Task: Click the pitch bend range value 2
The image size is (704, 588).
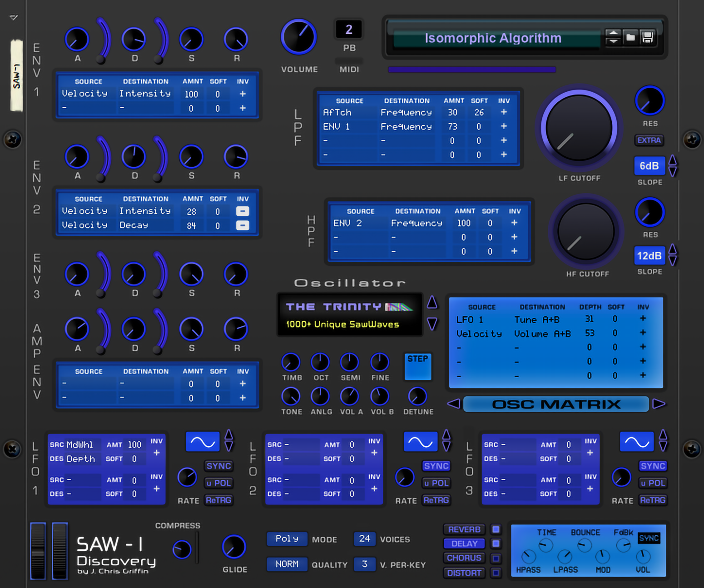Action: pos(349,30)
